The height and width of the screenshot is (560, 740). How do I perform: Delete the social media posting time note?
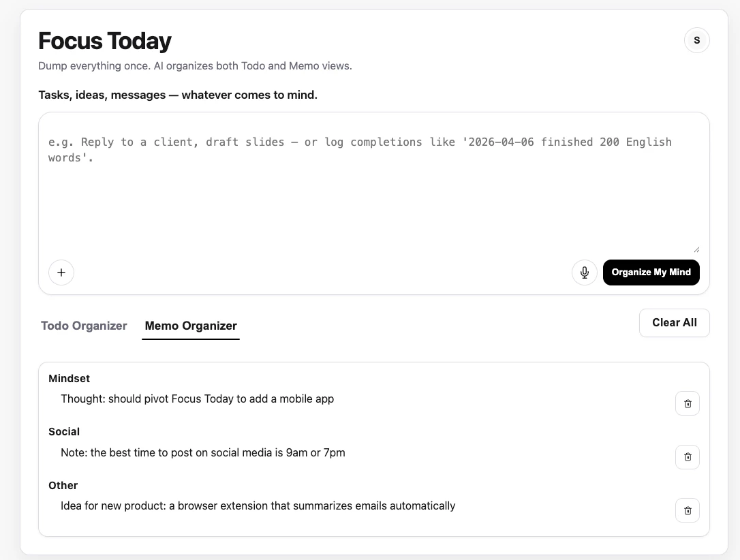point(687,456)
